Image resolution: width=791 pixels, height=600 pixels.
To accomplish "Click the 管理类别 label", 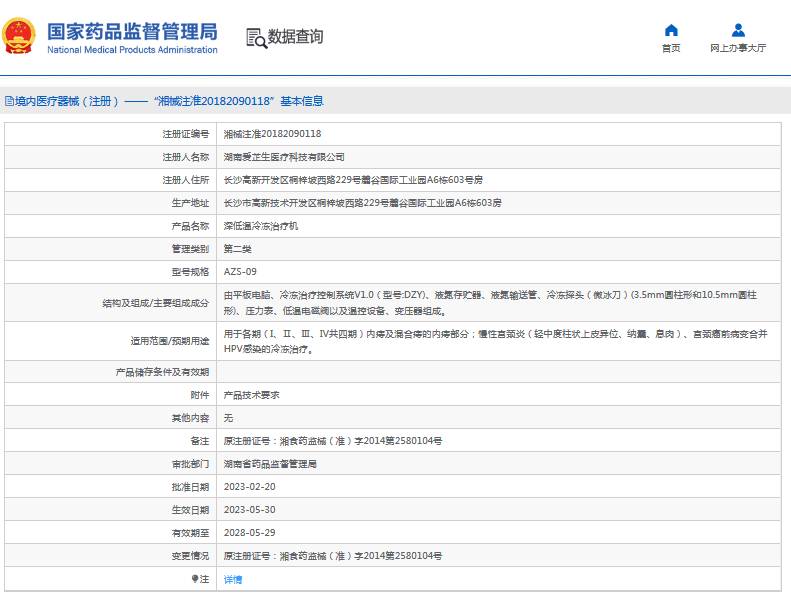I will (190, 249).
